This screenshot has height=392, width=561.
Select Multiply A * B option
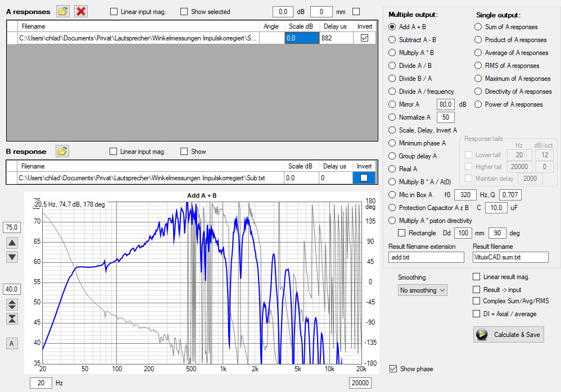[x=392, y=53]
